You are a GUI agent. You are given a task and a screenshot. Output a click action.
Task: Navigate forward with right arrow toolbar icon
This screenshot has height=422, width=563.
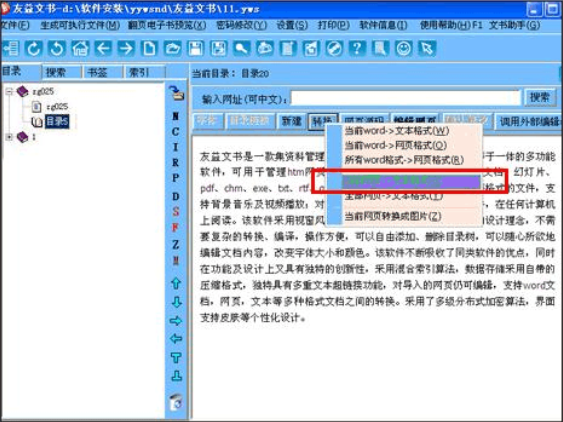126,48
